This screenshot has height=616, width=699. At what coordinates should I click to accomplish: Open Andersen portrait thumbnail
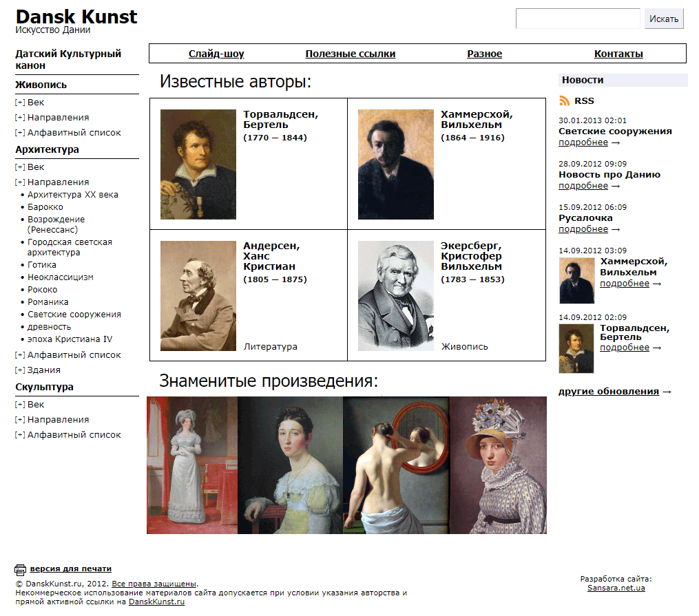point(198,296)
